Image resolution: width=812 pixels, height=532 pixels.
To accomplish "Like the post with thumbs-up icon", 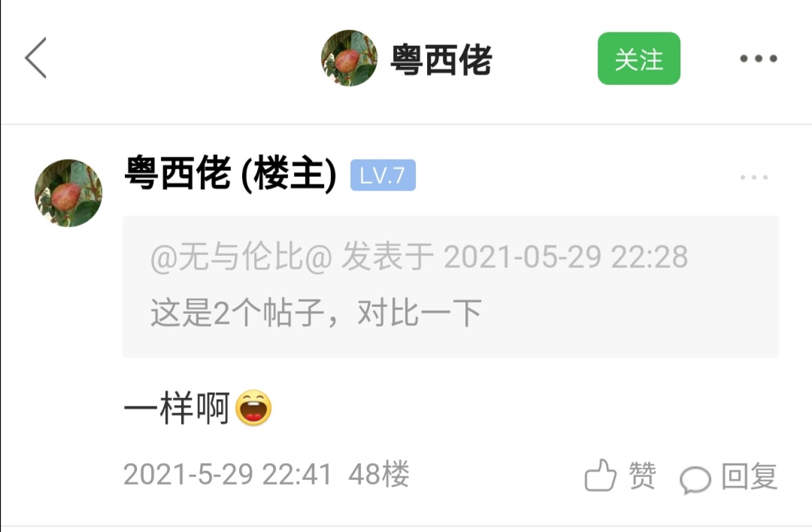I will click(x=600, y=475).
